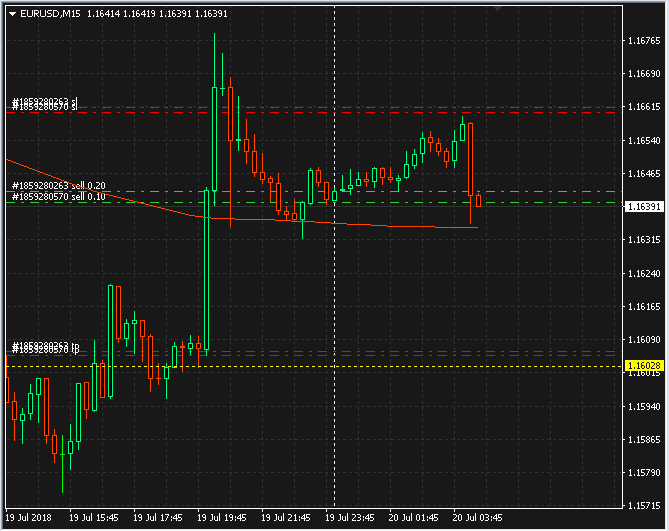Click the 19 Jul 2018 date label
Image resolution: width=669 pixels, height=531 pixels.
tap(29, 518)
